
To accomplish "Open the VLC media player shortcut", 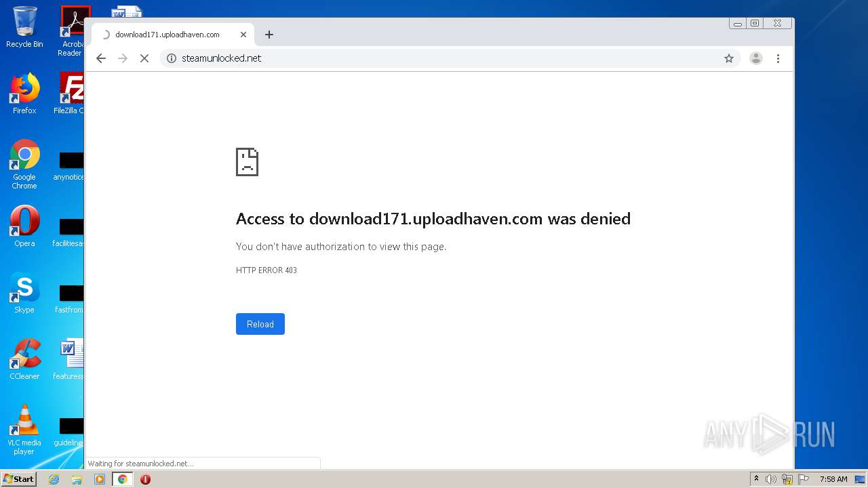I will [x=24, y=430].
